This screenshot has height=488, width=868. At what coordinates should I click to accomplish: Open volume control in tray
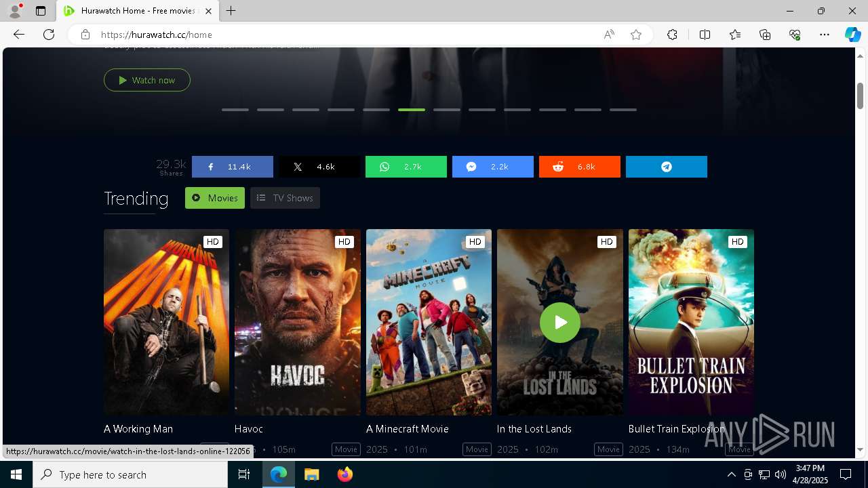781,474
